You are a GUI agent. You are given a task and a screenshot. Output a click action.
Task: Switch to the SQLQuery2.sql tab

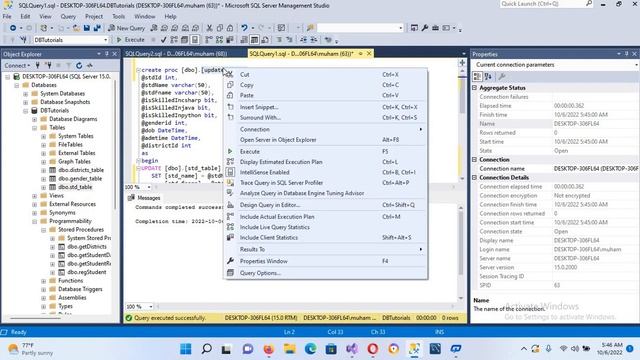point(176,53)
